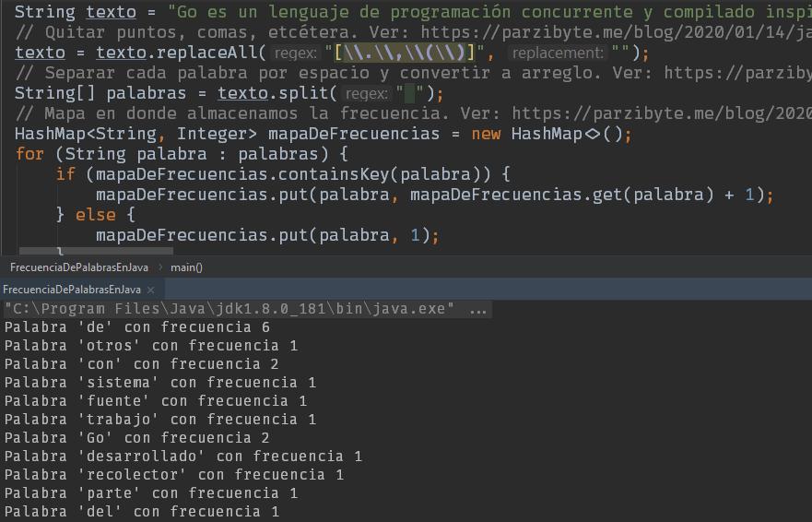This screenshot has width=812, height=522.
Task: Click the regex hint in the split call
Action: 366,94
